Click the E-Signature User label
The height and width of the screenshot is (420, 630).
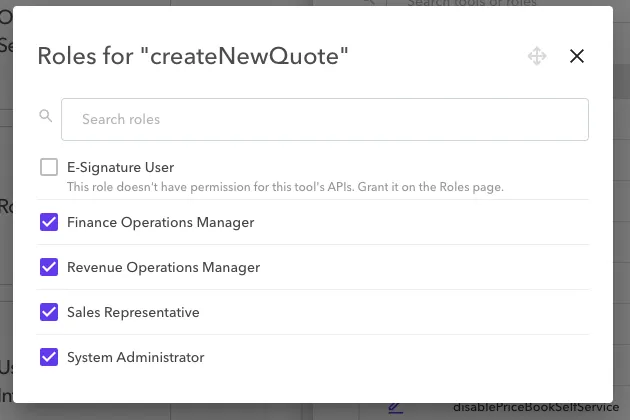(x=121, y=167)
